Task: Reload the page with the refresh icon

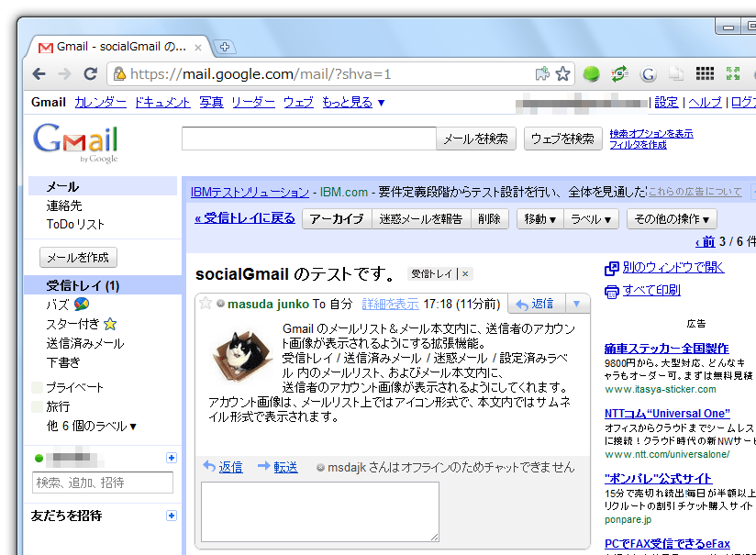Action: click(x=90, y=73)
